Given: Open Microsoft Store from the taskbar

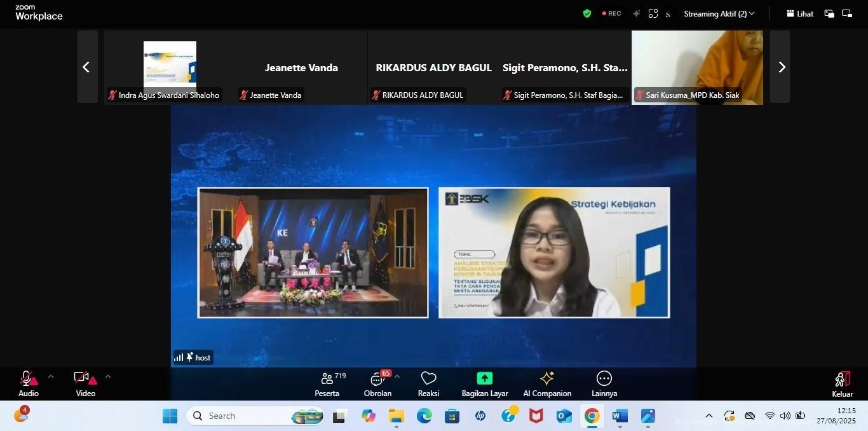Looking at the screenshot, I should click(x=452, y=416).
